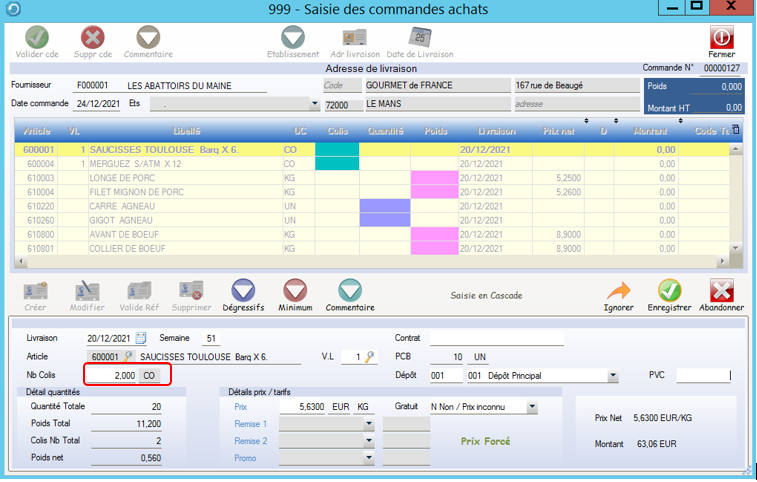Open the Dépôt Principal dropdown
Screen dimensions: 757x482
coord(612,376)
